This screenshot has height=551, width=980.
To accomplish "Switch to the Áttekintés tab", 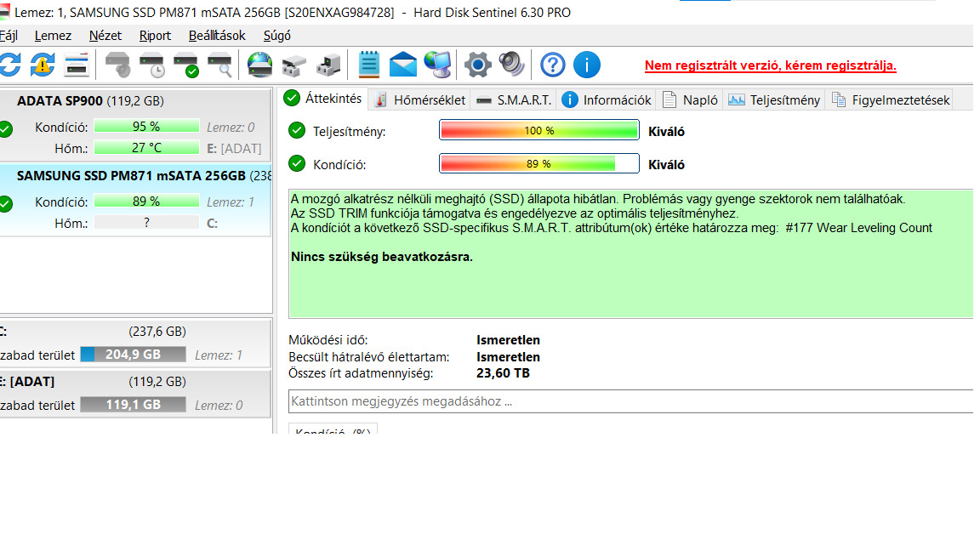I will [322, 99].
